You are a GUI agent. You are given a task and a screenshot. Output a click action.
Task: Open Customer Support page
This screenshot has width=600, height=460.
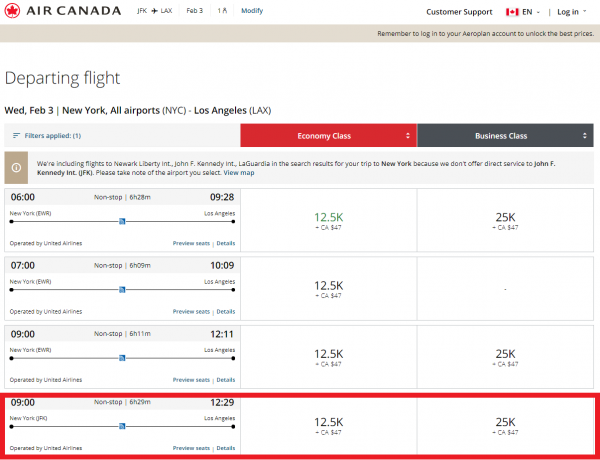[459, 12]
